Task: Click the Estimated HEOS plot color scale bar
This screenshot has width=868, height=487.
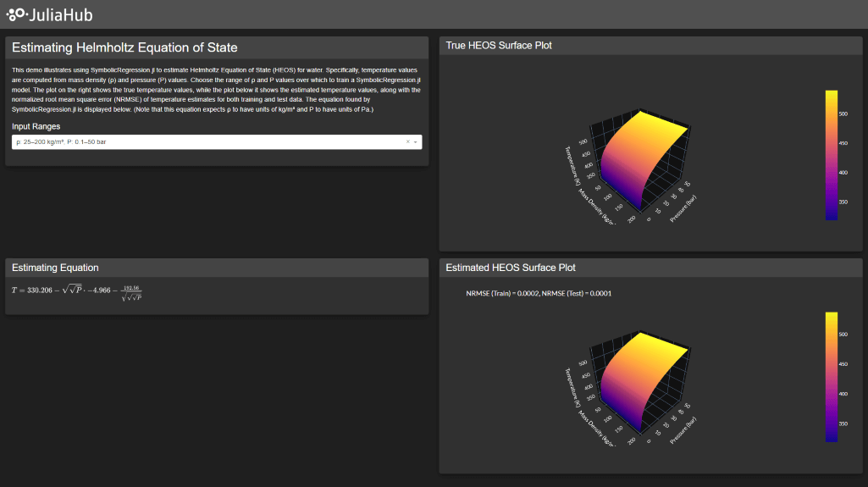Action: point(831,376)
